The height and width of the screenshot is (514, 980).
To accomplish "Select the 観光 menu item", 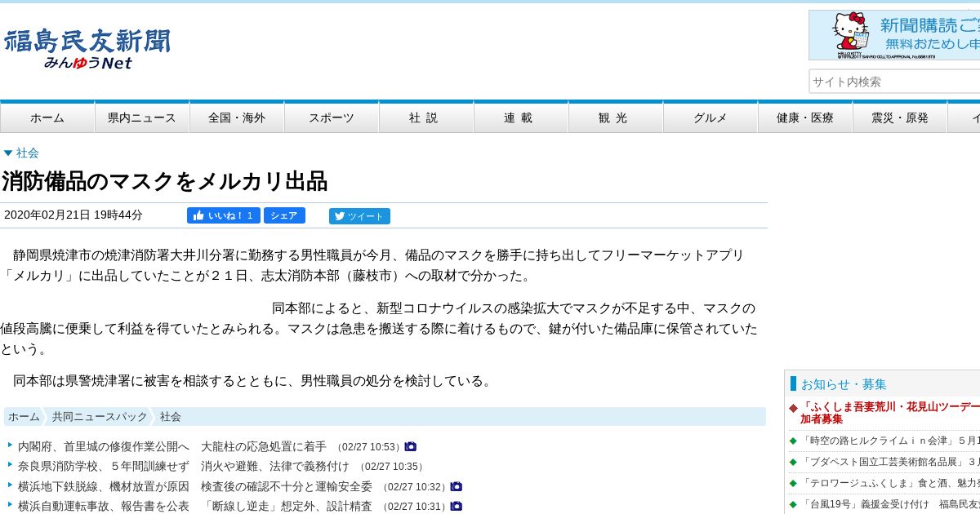I will click(x=616, y=117).
